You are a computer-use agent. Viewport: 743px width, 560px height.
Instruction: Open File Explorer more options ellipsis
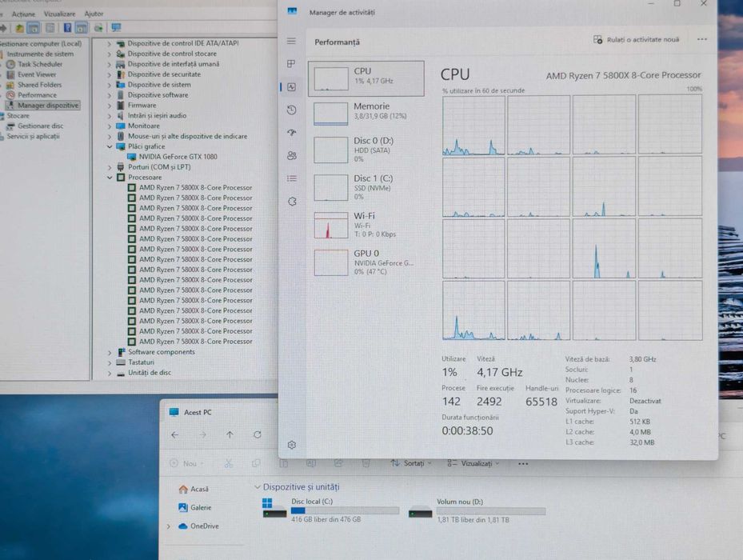(522, 464)
